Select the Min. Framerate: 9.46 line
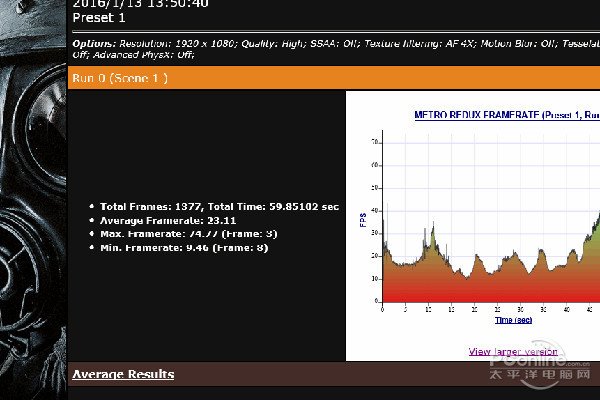This screenshot has width=600, height=400. tap(184, 248)
